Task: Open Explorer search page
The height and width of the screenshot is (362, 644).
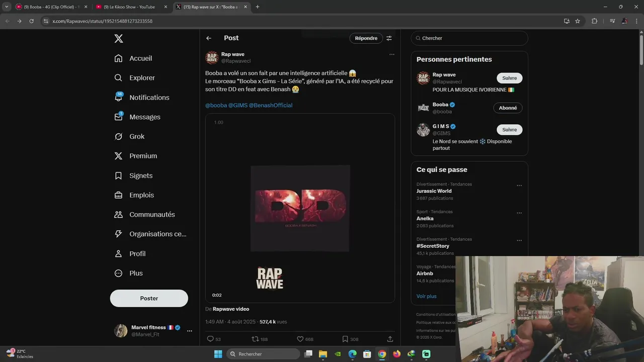Action: [135, 78]
